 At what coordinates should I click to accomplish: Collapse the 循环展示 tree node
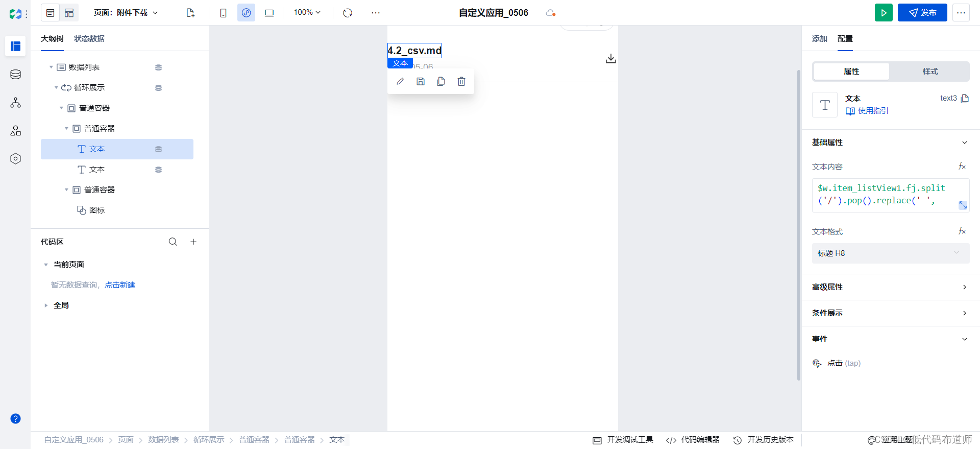click(56, 88)
